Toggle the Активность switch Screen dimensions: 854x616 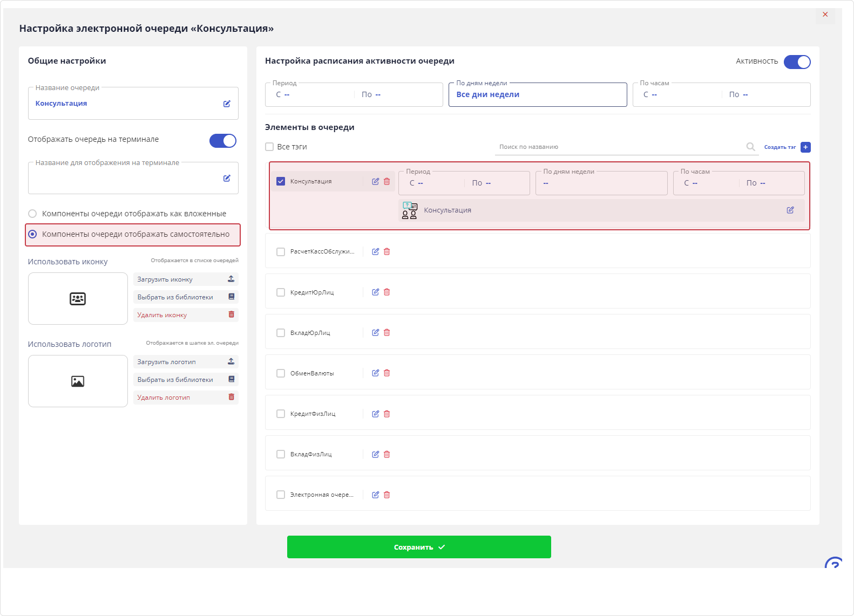coord(797,62)
